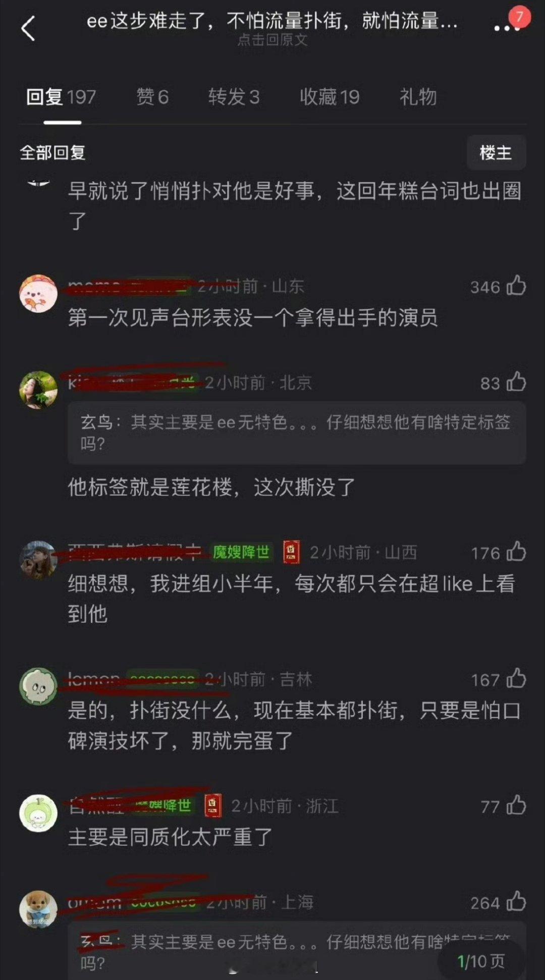This screenshot has width=545, height=980.
Task: Like the Shanghai comment with 264 likes
Action: click(516, 902)
